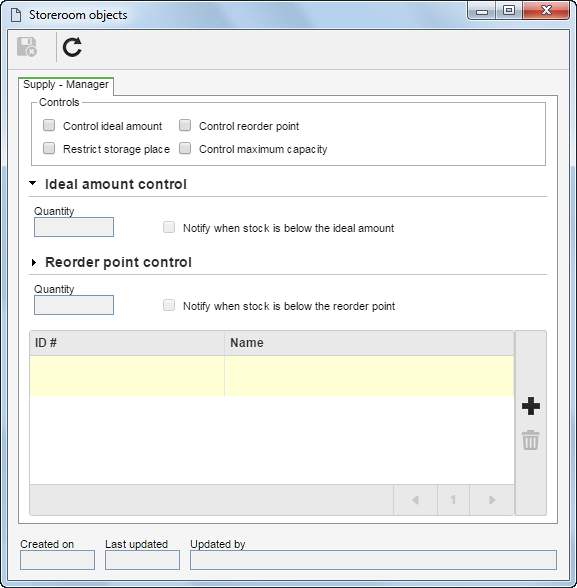
Task: Click the refresh arrow icon
Action: (x=72, y=47)
